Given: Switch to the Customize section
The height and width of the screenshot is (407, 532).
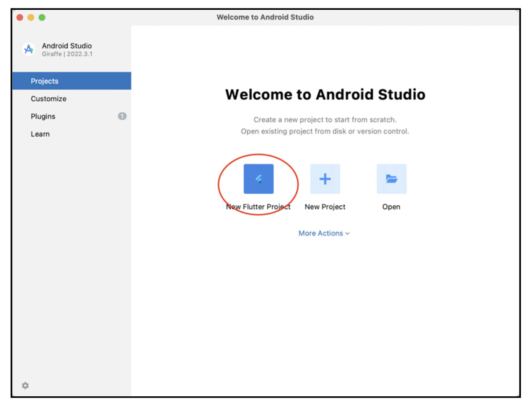Looking at the screenshot, I should [49, 99].
